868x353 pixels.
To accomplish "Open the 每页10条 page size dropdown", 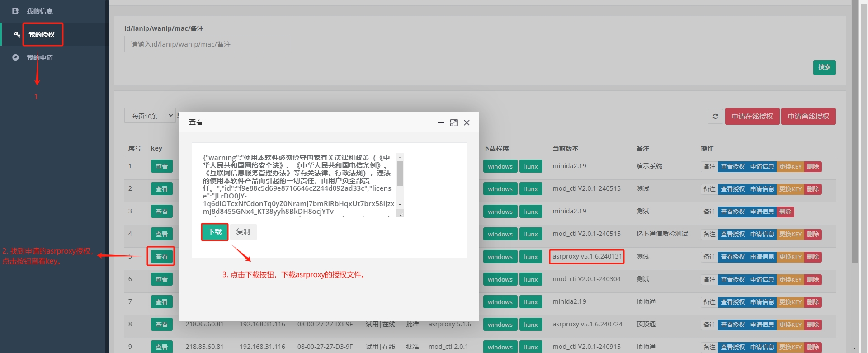I will click(150, 116).
